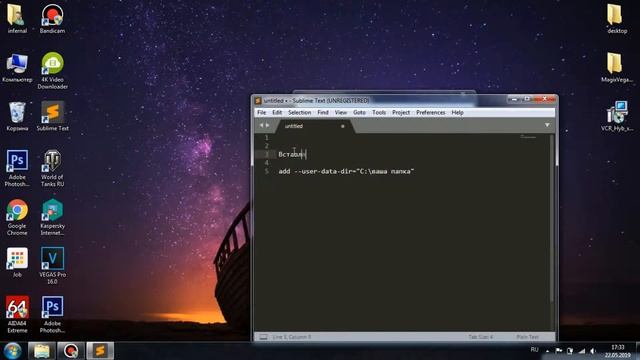Click the RU language indicator
Screen dimensions: 640x360
click(x=534, y=350)
